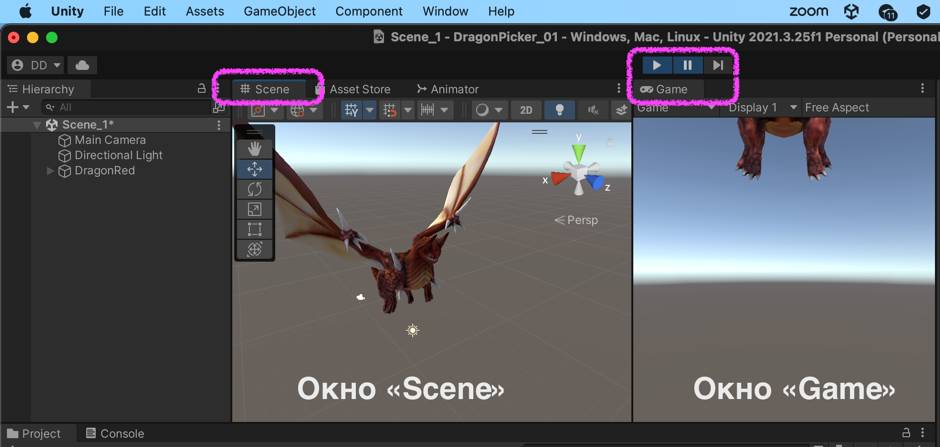
Task: Select the Rect transform tool
Action: [x=254, y=229]
